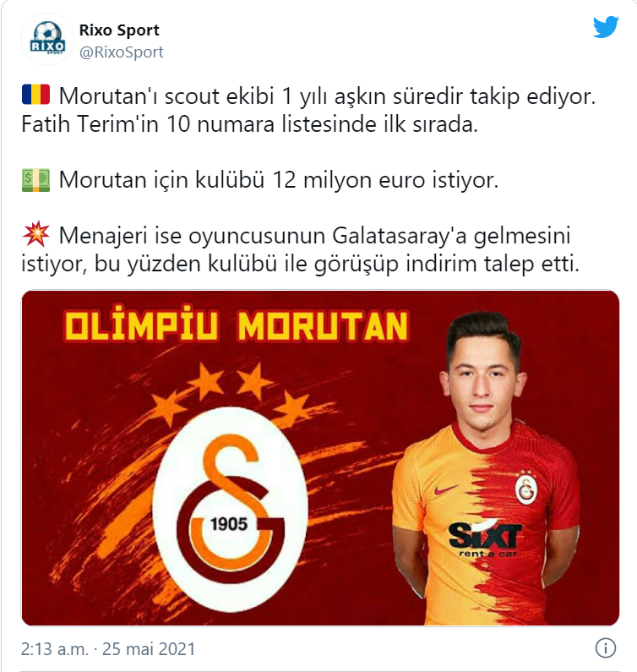Viewport: 637px width, 672px height.
Task: Click the OLIMPIU MORUTAN title in image
Action: [237, 325]
